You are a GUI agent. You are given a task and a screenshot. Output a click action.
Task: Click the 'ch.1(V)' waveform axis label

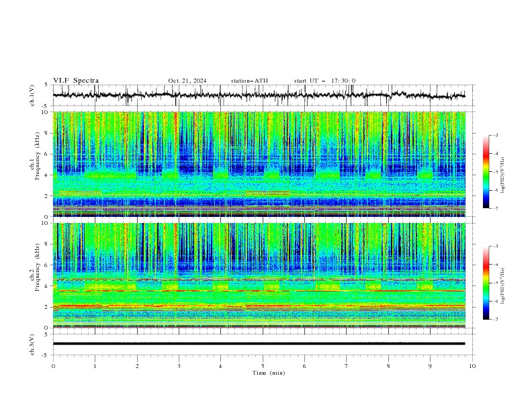32,95
